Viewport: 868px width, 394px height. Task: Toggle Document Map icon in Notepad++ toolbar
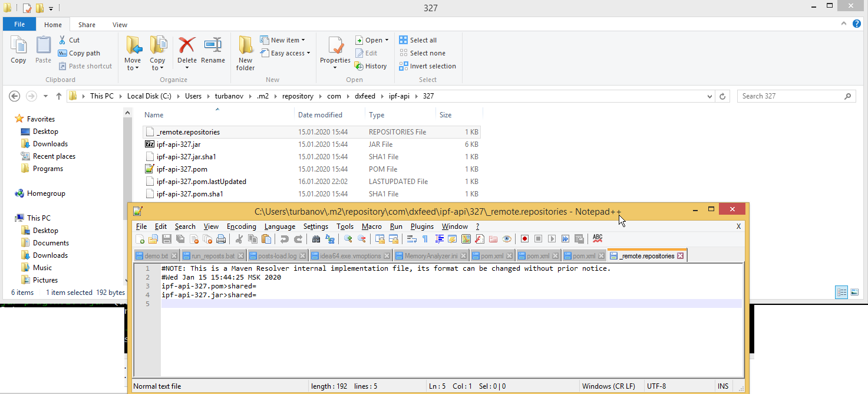pyautogui.click(x=466, y=239)
